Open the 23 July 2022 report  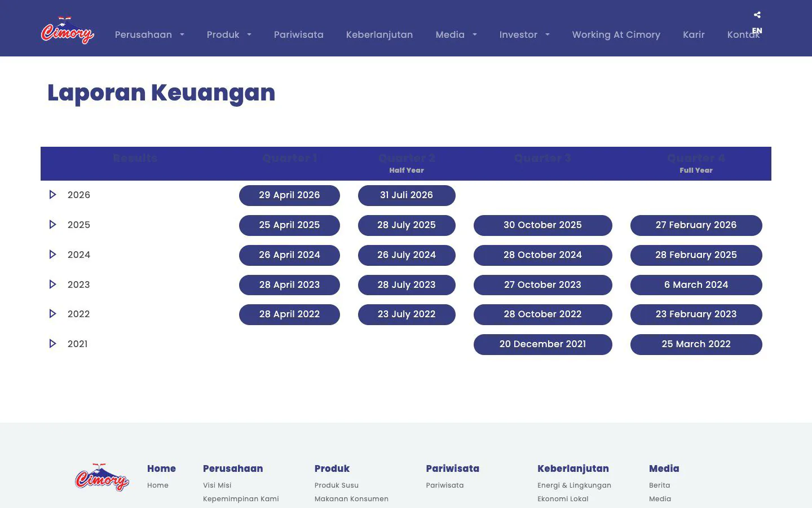pos(407,314)
